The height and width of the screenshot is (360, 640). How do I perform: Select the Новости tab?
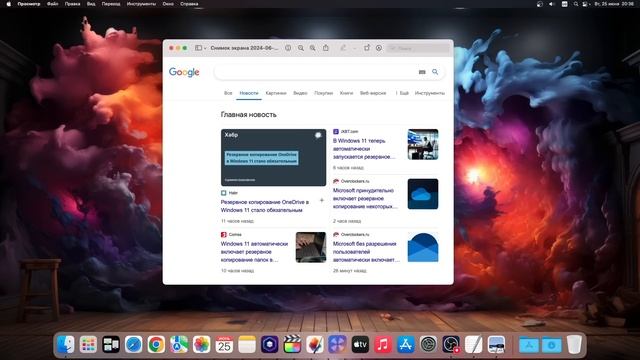249,93
